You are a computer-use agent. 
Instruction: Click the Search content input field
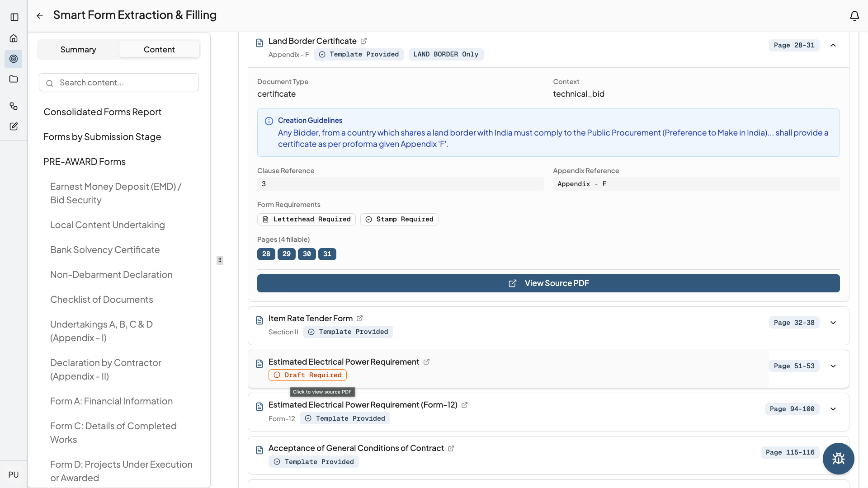tap(119, 83)
